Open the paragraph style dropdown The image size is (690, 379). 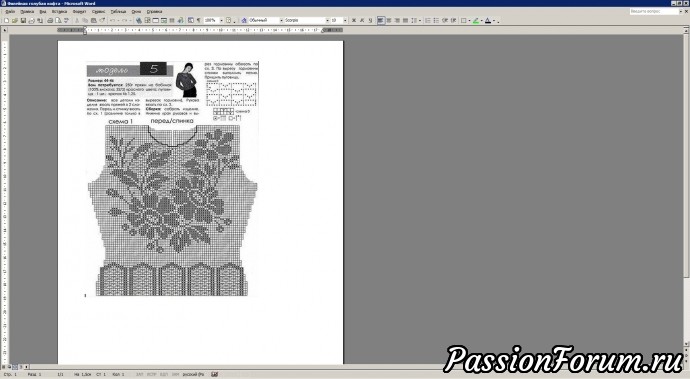(282, 20)
